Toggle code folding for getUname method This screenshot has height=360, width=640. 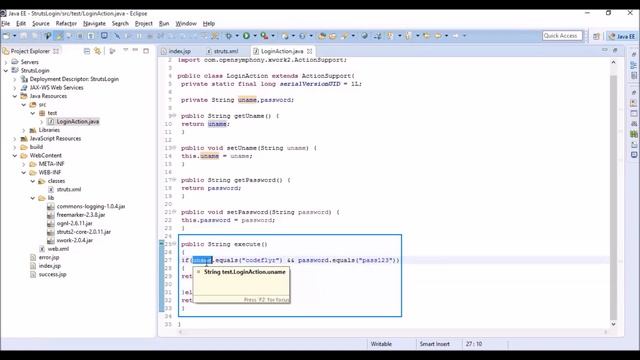click(x=174, y=116)
